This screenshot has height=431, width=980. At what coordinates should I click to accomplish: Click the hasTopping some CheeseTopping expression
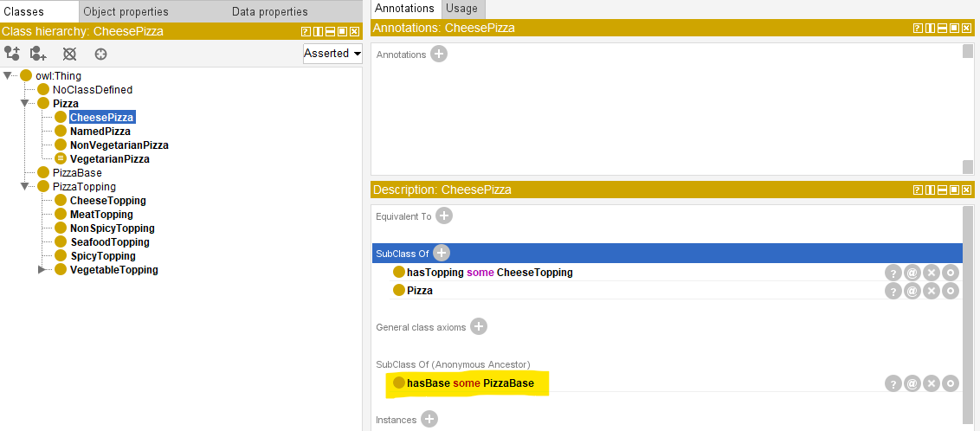tap(489, 273)
